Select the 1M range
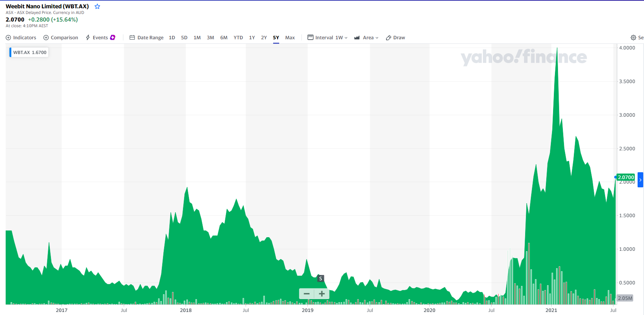 pyautogui.click(x=197, y=37)
